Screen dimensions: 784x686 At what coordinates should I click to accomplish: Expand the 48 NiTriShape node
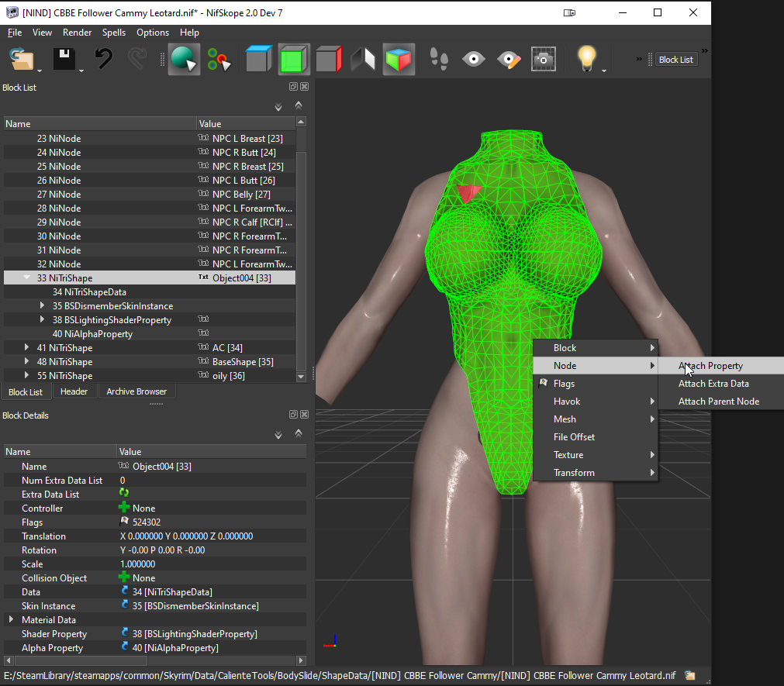pos(26,361)
